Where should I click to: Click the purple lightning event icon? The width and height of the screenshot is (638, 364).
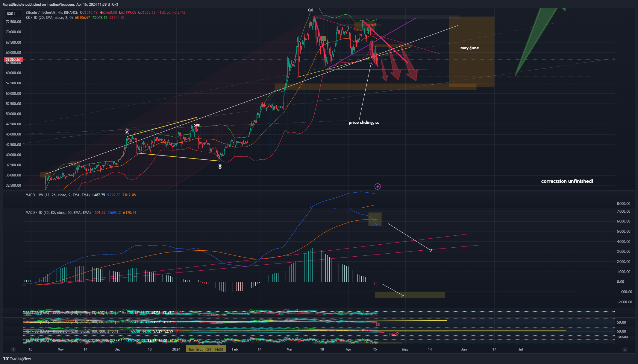pos(378,186)
